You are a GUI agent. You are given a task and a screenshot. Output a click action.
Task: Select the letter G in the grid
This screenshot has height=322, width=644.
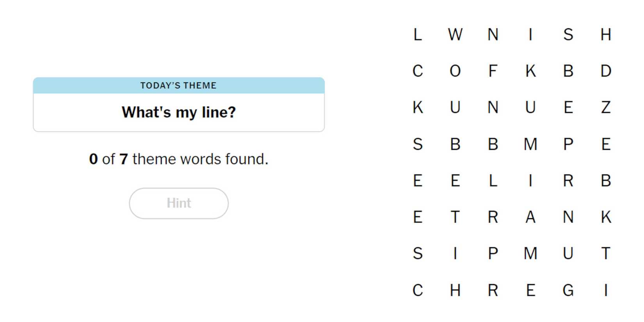[568, 290]
